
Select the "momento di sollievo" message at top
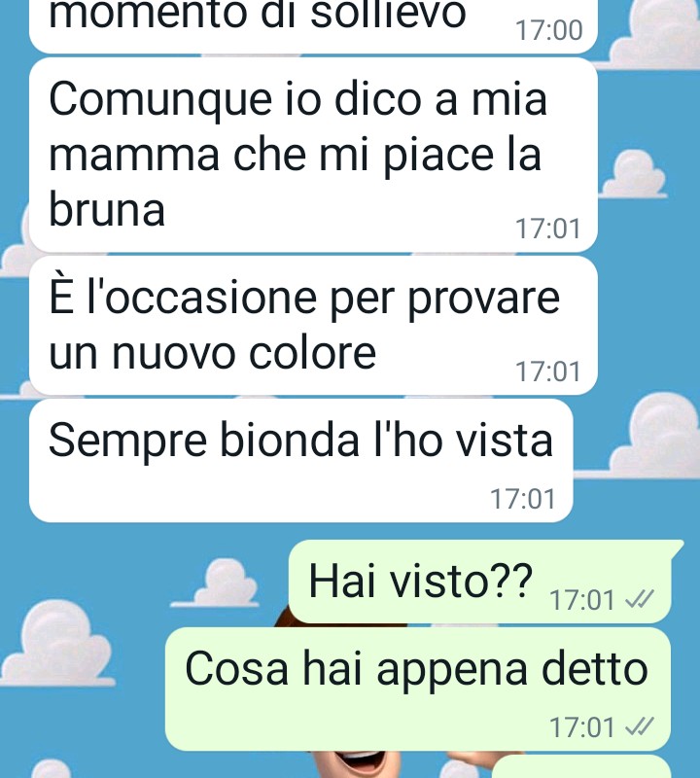313,26
